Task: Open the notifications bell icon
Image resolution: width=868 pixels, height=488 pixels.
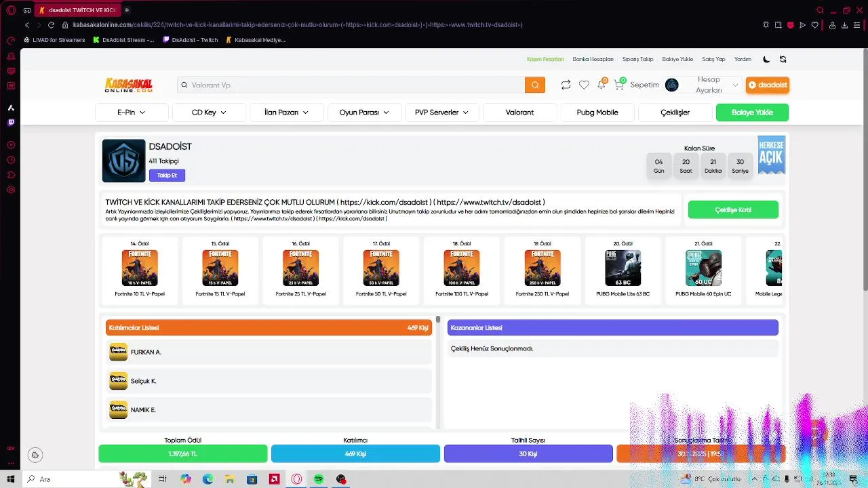Action: click(x=601, y=85)
